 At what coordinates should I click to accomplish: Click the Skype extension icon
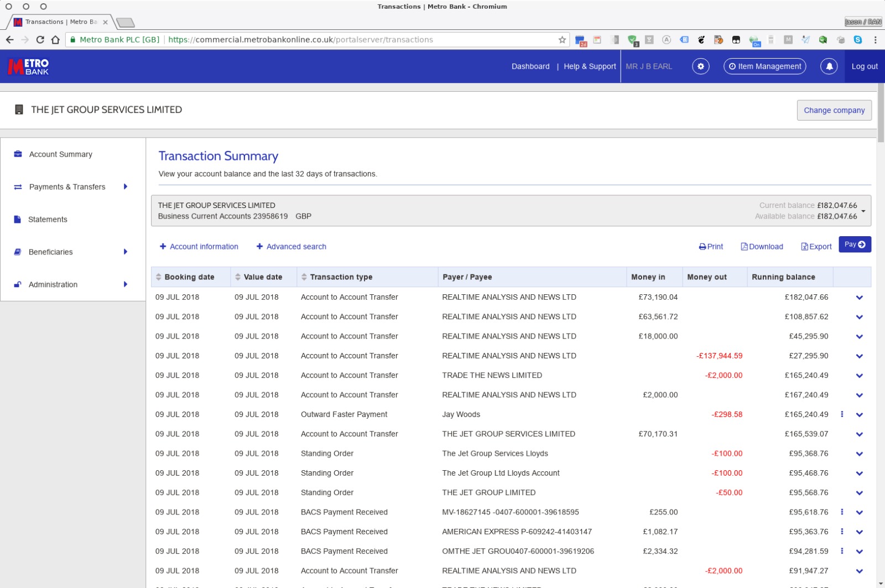858,40
